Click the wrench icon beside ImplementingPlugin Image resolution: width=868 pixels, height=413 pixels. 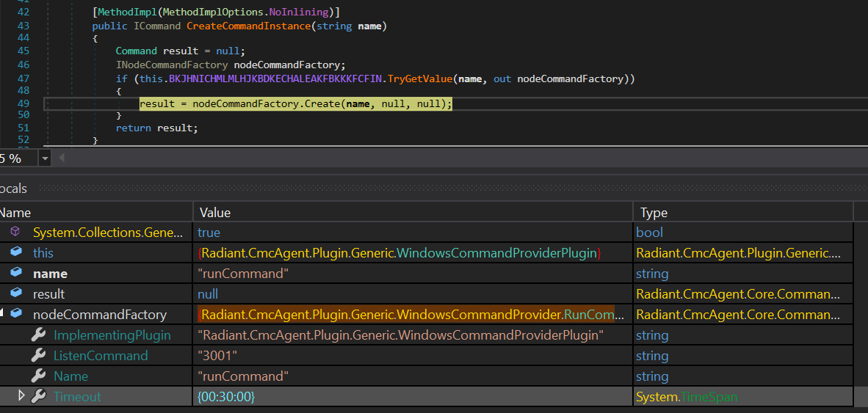pyautogui.click(x=38, y=335)
